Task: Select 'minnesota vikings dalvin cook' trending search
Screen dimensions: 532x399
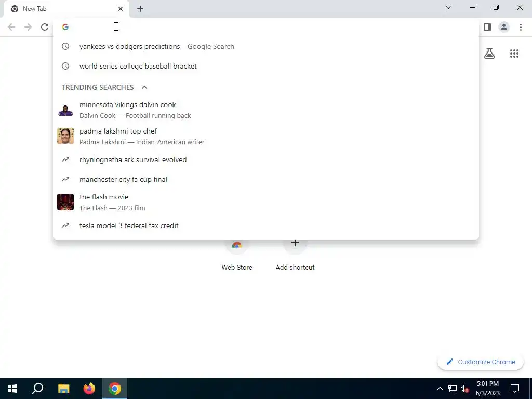Action: (266, 110)
